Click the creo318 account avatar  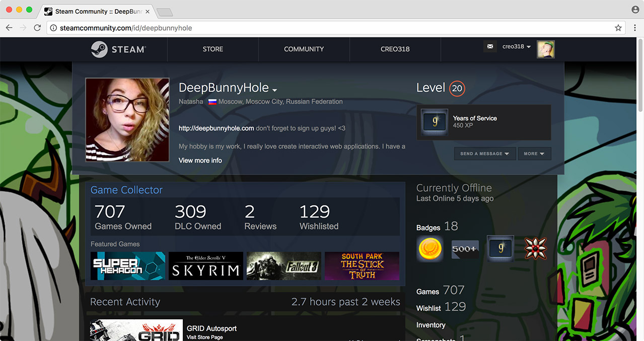coord(546,49)
